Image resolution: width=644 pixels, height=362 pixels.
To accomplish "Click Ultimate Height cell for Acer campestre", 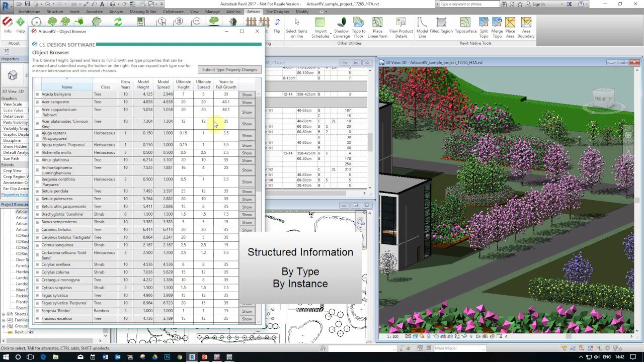I will point(183,102).
